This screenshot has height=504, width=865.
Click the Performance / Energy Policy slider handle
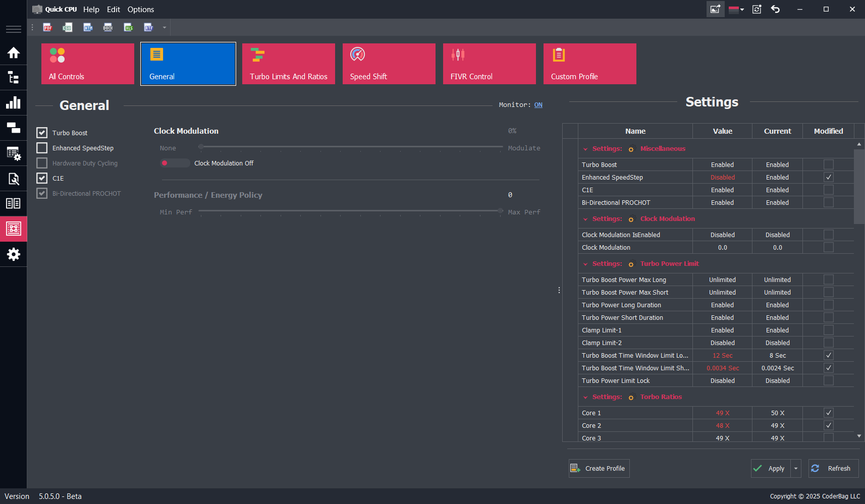point(500,211)
